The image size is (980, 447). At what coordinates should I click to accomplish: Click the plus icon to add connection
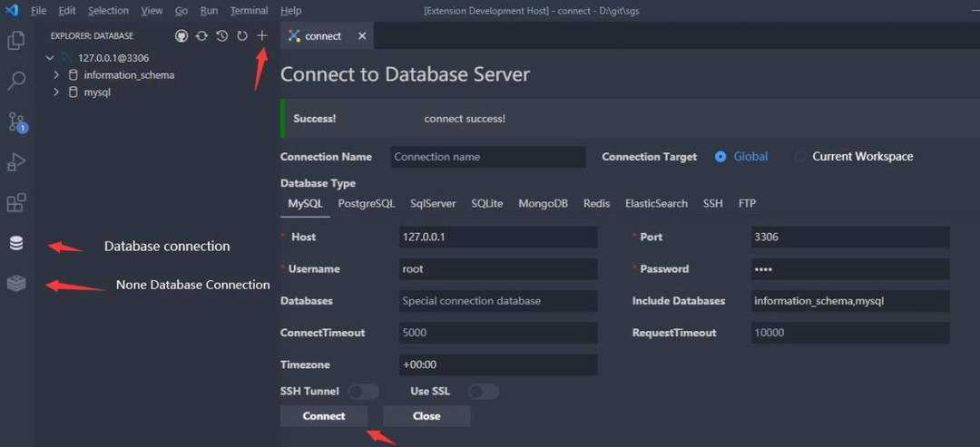pyautogui.click(x=262, y=36)
